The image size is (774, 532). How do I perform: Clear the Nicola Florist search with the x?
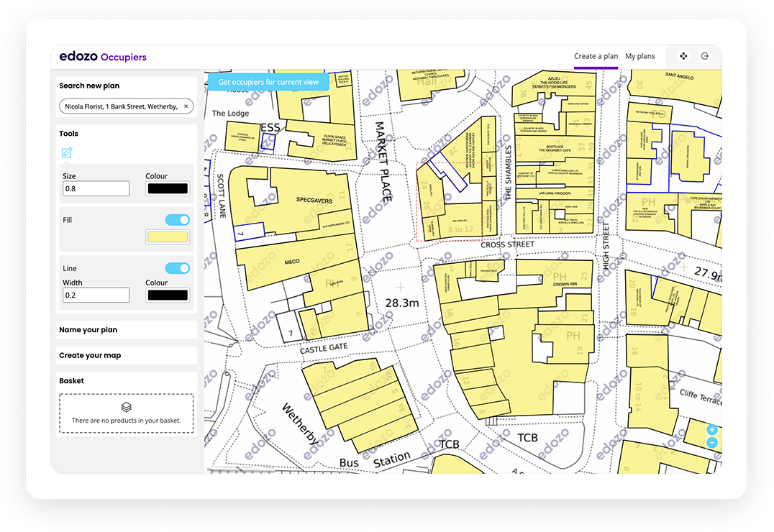(186, 106)
